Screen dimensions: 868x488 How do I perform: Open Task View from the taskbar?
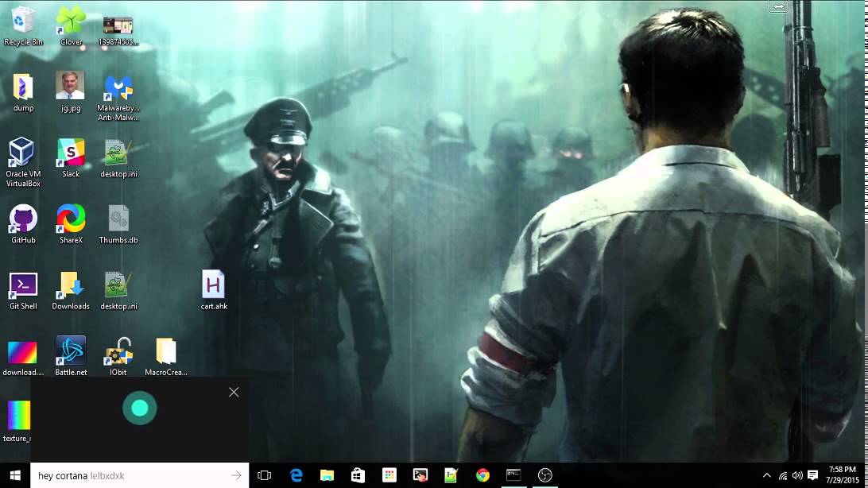click(265, 475)
